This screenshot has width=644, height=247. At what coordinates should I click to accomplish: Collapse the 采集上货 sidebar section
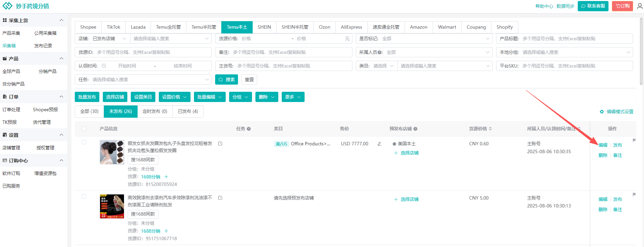tap(61, 20)
